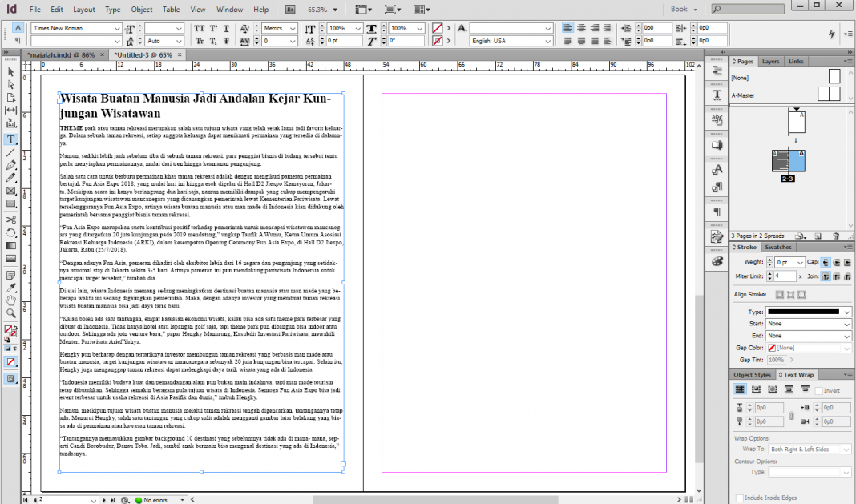Screen dimensions: 856x504
Task: Click the Create new page icon in Pages panel
Action: pyautogui.click(x=818, y=236)
